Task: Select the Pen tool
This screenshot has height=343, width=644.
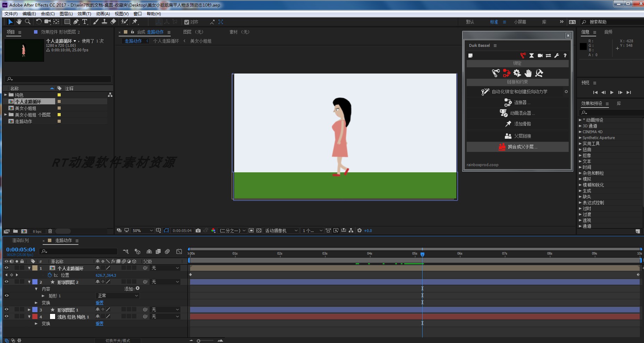Action: point(76,22)
